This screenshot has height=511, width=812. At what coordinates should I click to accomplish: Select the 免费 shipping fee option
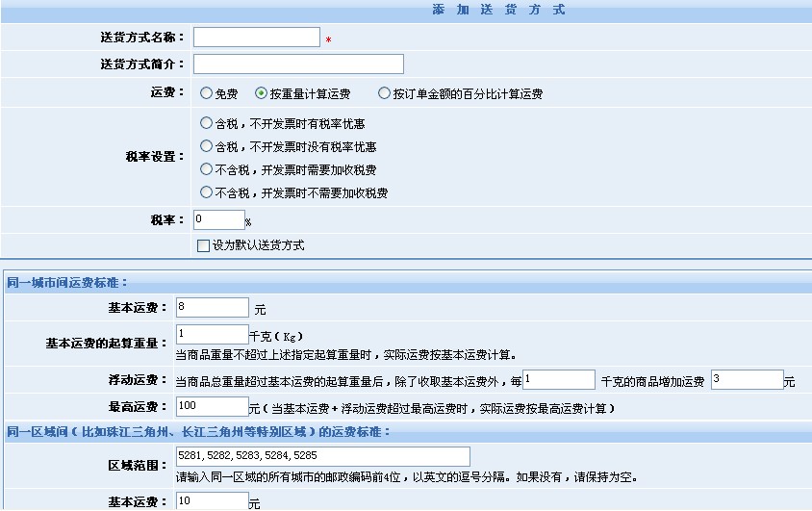(206, 94)
